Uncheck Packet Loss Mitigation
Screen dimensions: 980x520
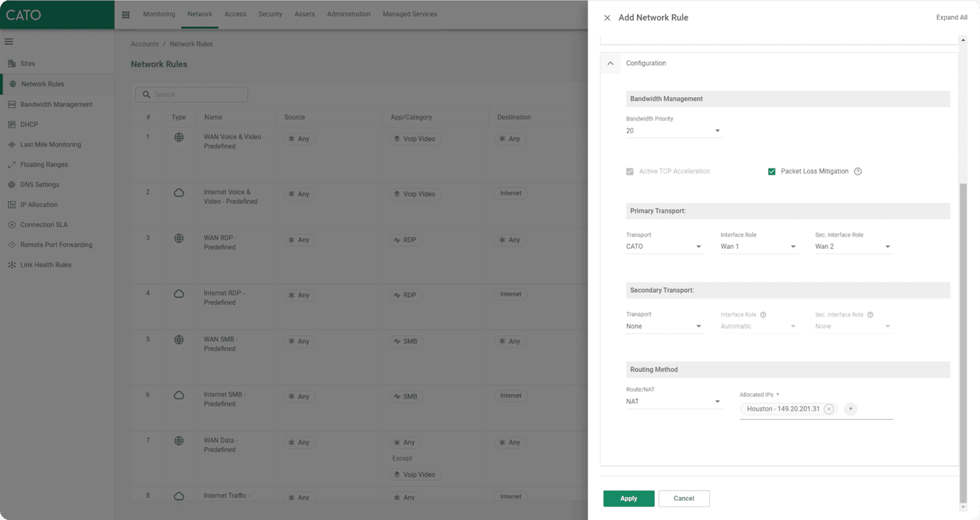click(771, 171)
